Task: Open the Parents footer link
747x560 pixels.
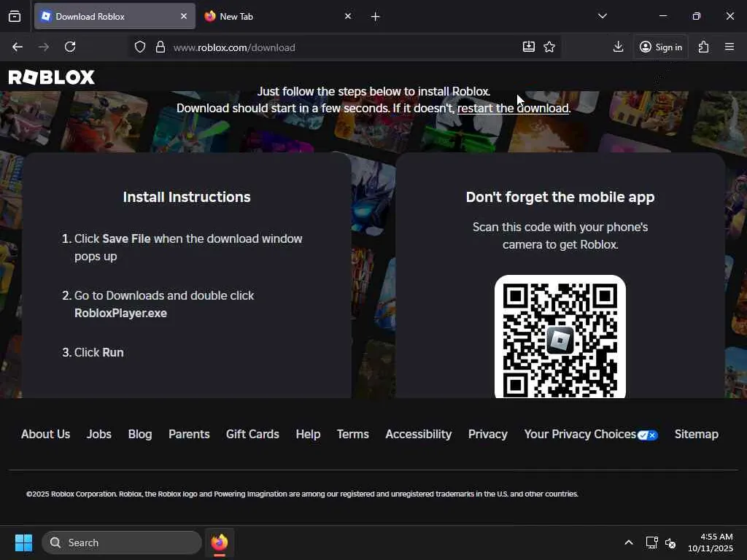Action: 189,435
